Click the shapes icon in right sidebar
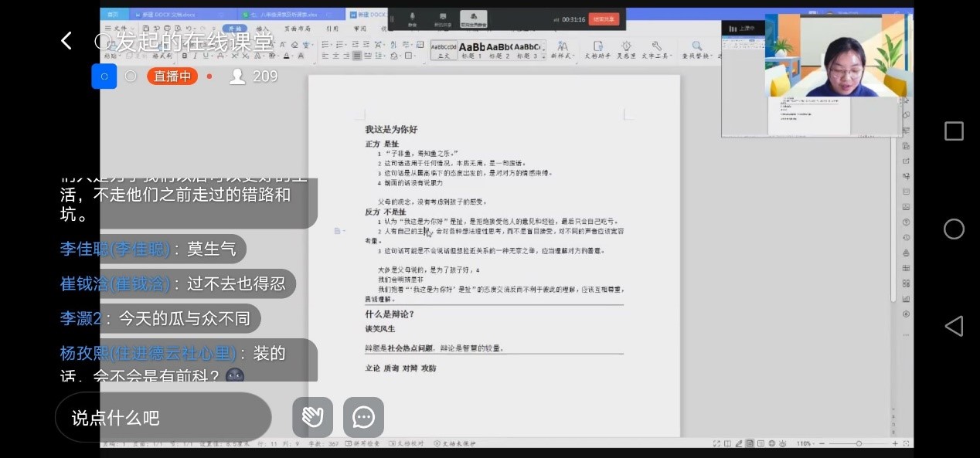 click(x=906, y=116)
